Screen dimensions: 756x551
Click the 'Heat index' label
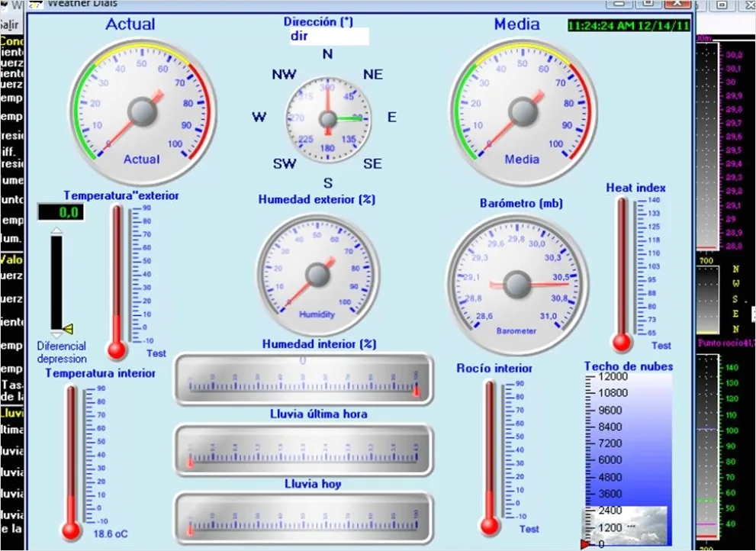[635, 188]
